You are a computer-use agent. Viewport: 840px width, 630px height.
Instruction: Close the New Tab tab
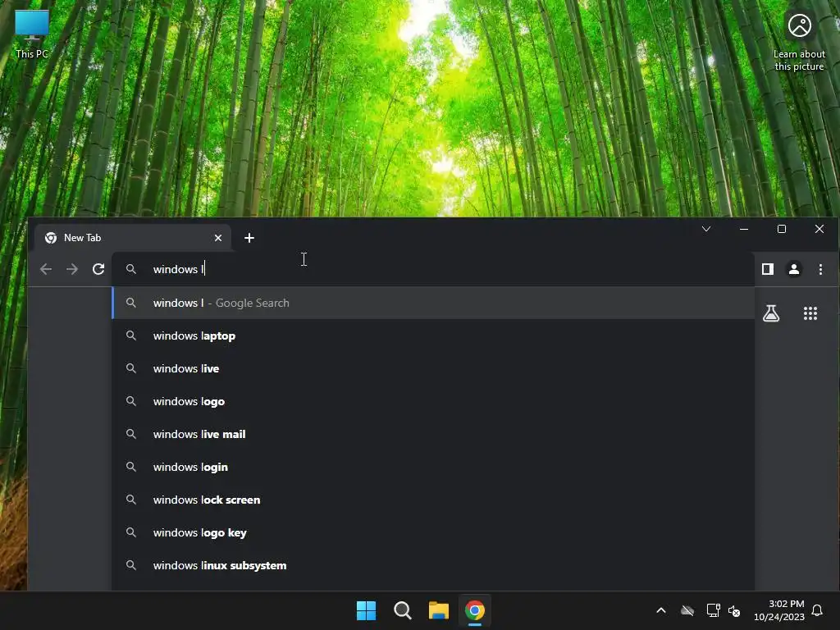218,238
